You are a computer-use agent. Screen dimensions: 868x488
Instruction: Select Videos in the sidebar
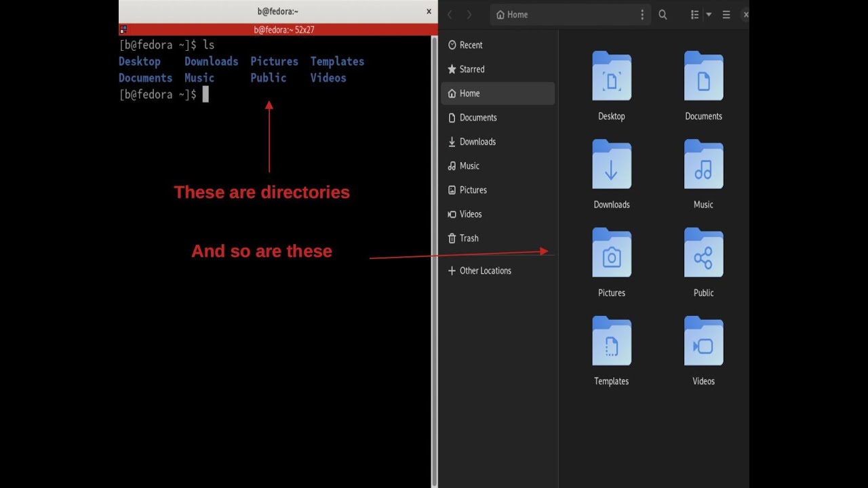498,214
